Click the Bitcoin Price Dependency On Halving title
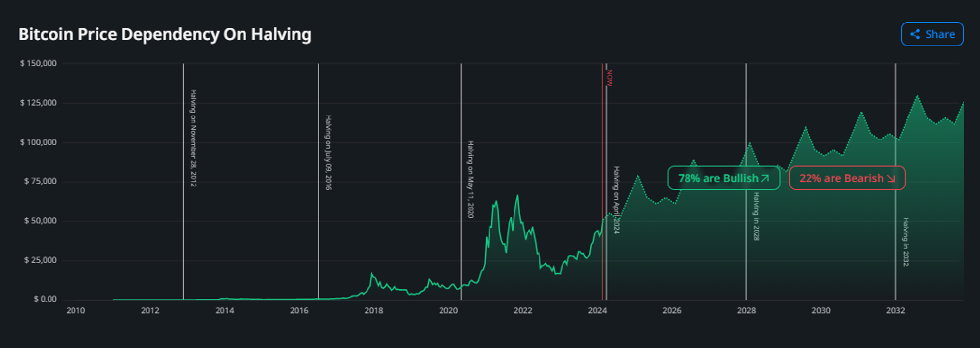 point(165,34)
